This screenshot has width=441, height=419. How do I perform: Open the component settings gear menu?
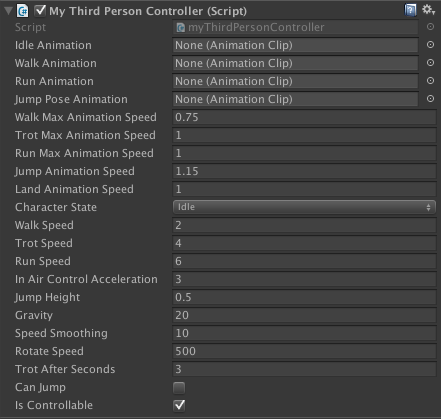428,10
